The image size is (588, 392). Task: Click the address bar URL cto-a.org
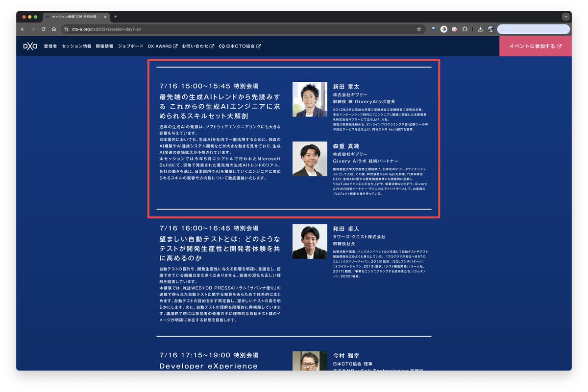[x=106, y=29]
